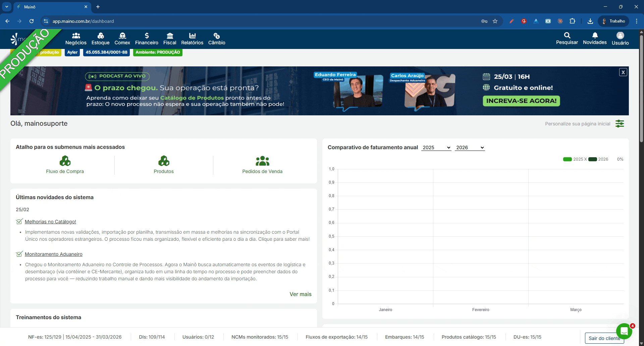Open the support chat bubble
The image size is (644, 346).
(624, 331)
